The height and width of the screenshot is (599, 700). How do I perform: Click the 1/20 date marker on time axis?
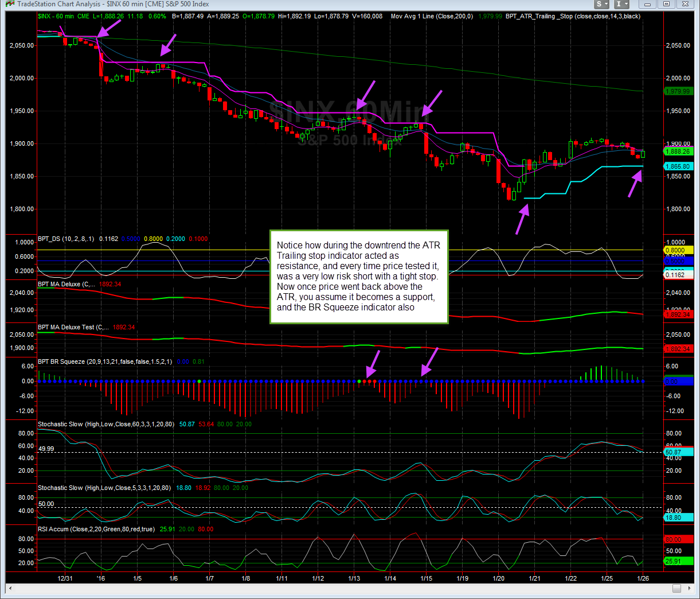coord(499,578)
